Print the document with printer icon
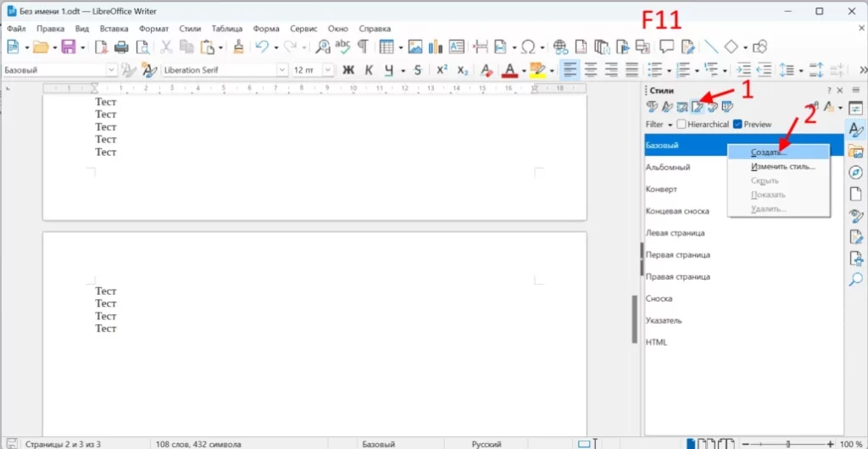The image size is (868, 449). [121, 47]
